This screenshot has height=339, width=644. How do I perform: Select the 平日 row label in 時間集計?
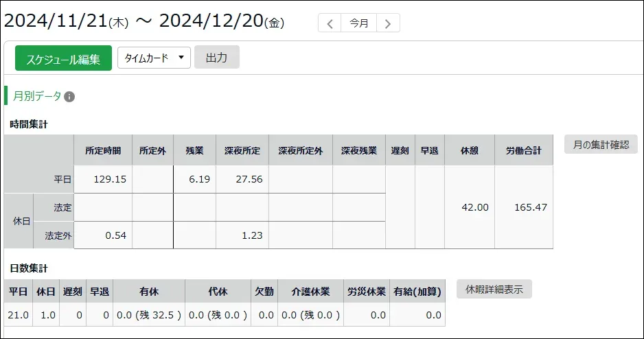(62, 179)
